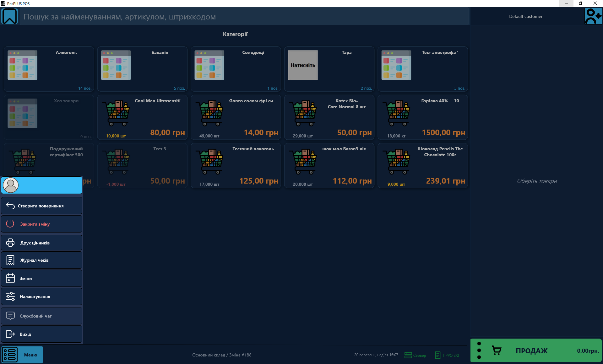Open Друк цінників menu item
Screen dimensions: 603x364
(x=42, y=243)
